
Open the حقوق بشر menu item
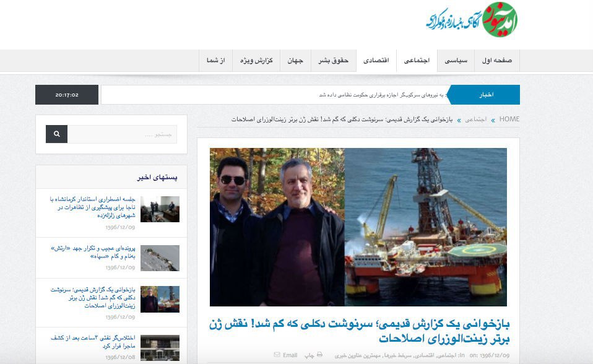click(333, 61)
